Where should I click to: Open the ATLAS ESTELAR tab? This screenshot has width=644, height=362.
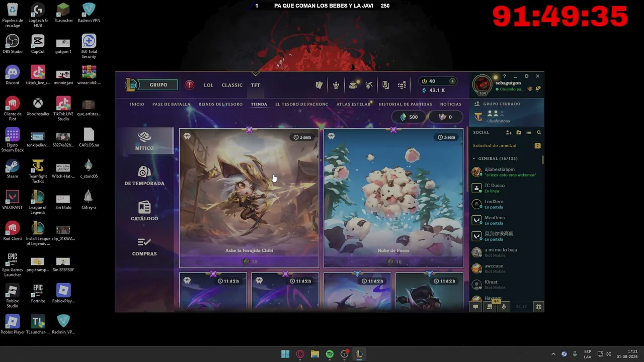pos(353,104)
